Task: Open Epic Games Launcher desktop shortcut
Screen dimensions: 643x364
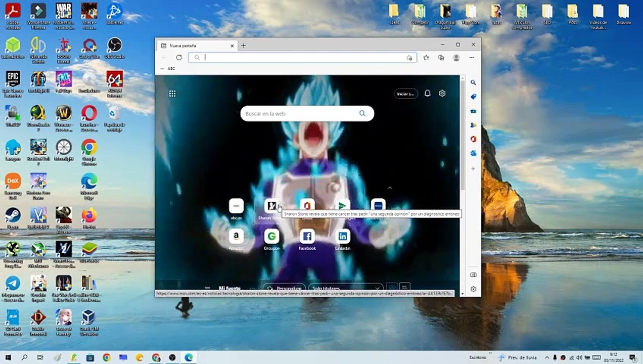Action: [x=13, y=83]
